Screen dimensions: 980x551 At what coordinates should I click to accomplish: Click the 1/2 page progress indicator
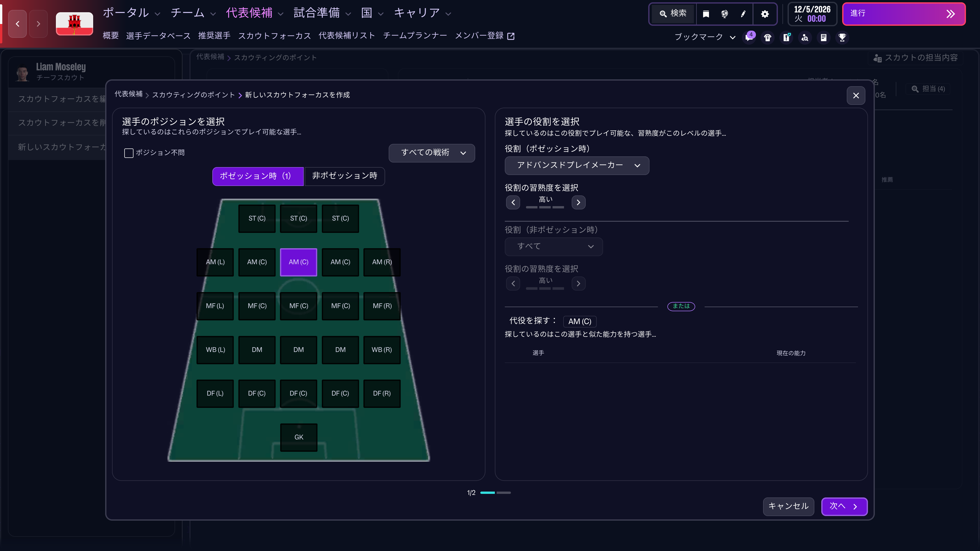489,493
